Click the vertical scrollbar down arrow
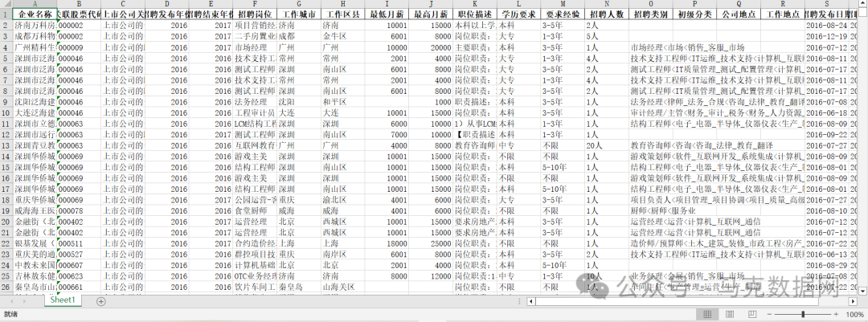 (863, 290)
